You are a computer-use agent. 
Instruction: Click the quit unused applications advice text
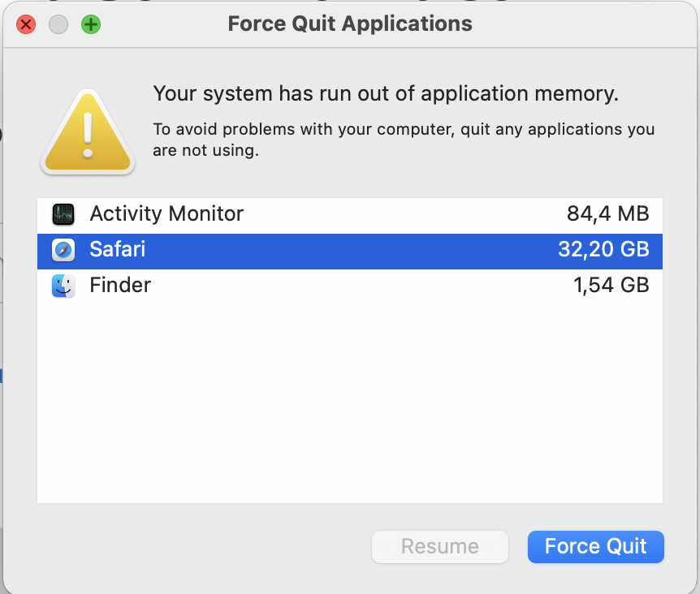pos(404,140)
